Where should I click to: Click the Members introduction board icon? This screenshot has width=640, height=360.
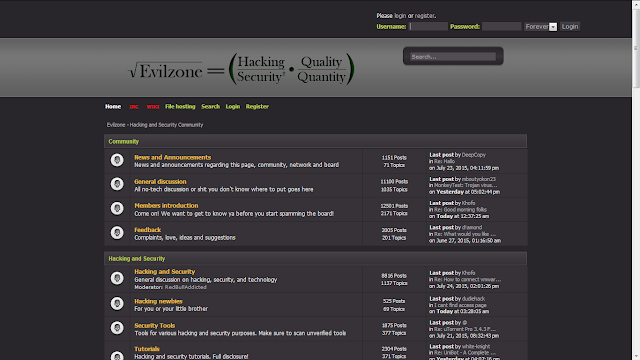(x=117, y=209)
